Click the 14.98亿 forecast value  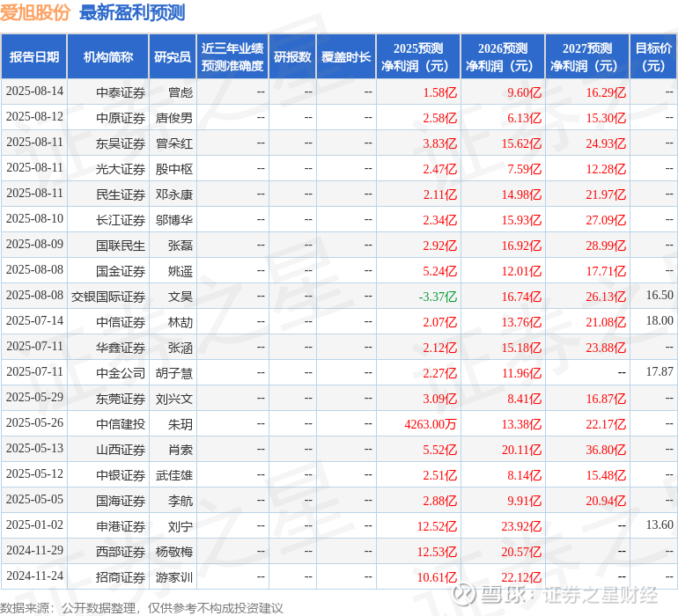click(521, 194)
